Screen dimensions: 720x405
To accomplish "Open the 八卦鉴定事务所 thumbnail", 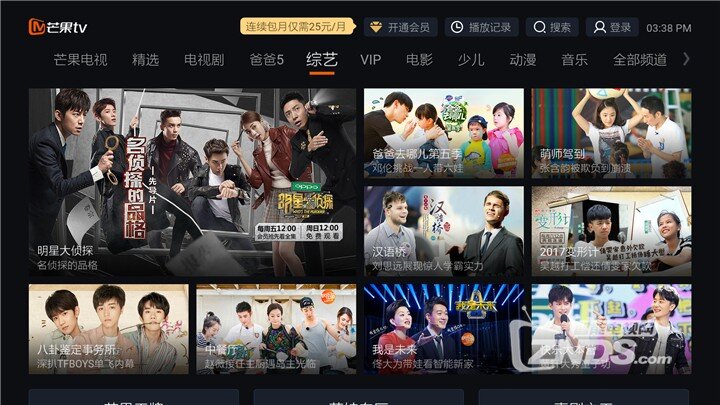I will [x=108, y=329].
